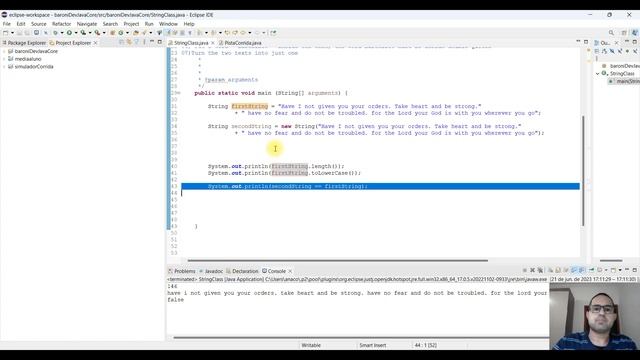Open the New file dropdown arrow
Image resolution: width=640 pixels, height=360 pixels.
[12, 33]
